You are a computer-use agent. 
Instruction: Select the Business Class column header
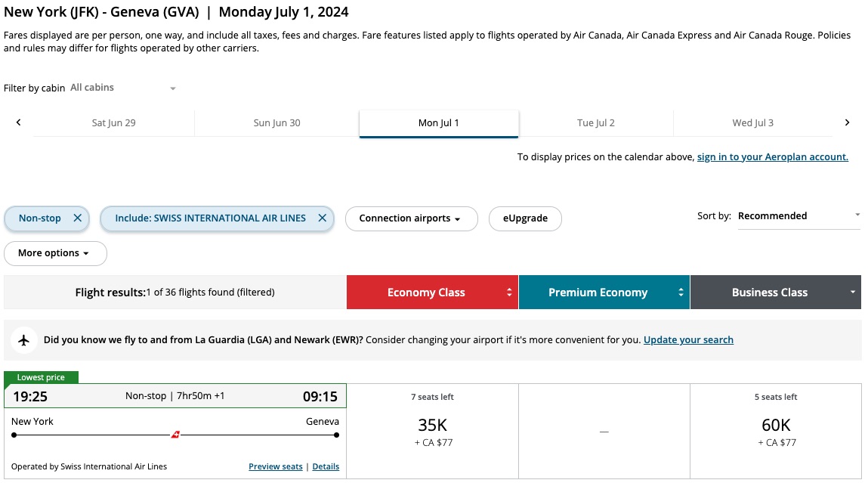click(770, 292)
